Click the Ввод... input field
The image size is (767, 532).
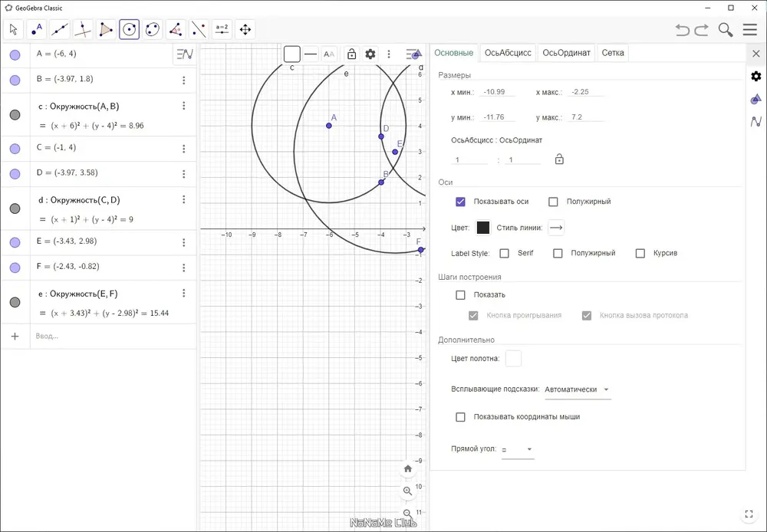113,336
